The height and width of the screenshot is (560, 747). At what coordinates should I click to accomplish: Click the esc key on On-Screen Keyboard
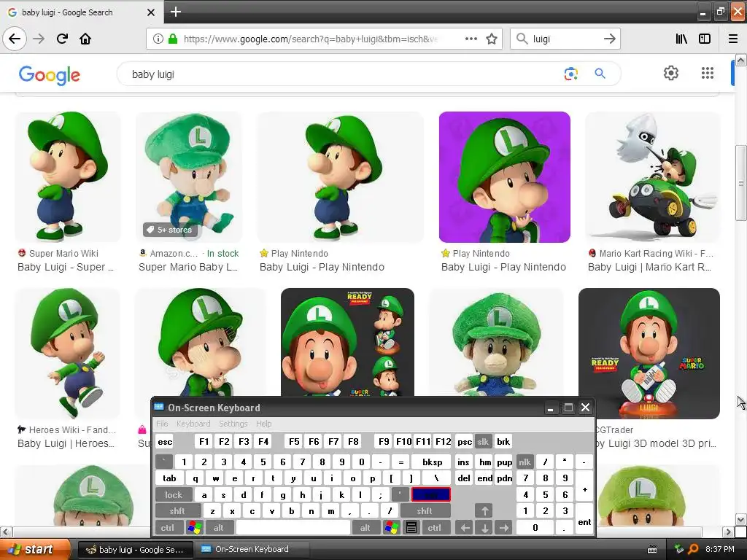coord(165,441)
